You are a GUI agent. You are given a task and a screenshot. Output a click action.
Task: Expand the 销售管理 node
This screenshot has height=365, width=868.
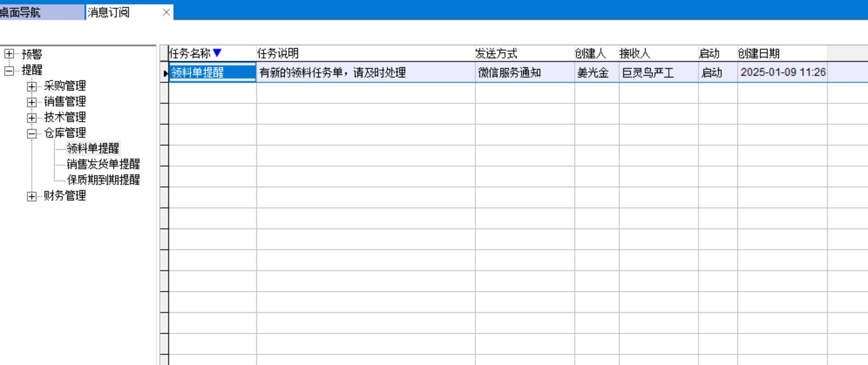pyautogui.click(x=31, y=102)
